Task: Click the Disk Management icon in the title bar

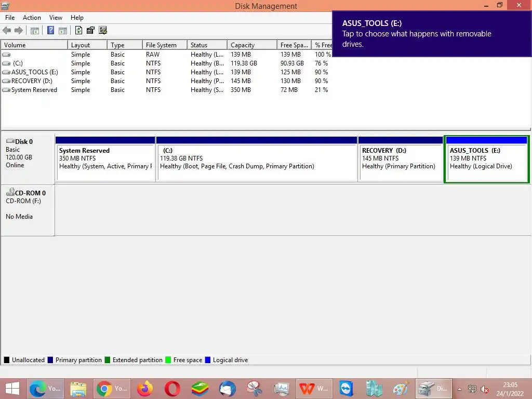Action: tap(5, 5)
